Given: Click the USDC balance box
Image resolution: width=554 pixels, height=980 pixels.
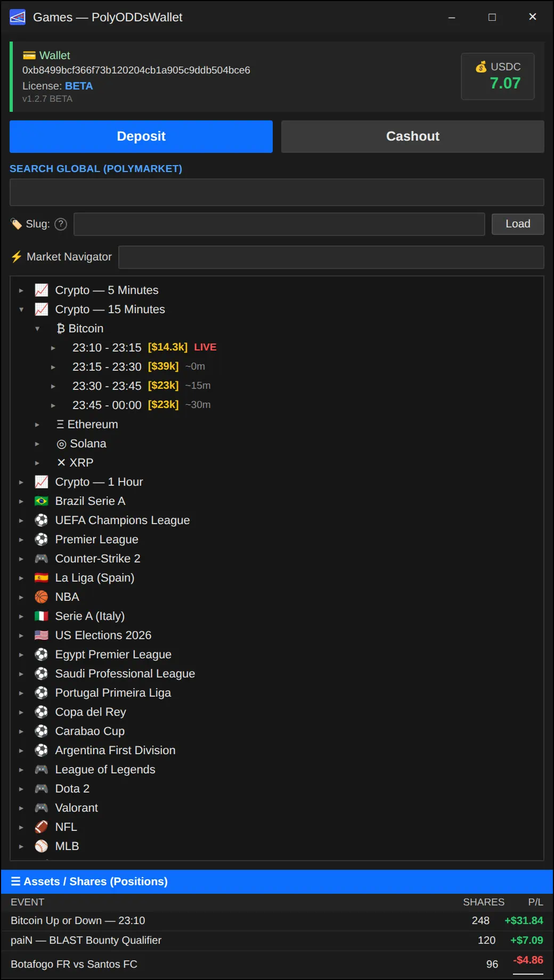Looking at the screenshot, I should (498, 76).
